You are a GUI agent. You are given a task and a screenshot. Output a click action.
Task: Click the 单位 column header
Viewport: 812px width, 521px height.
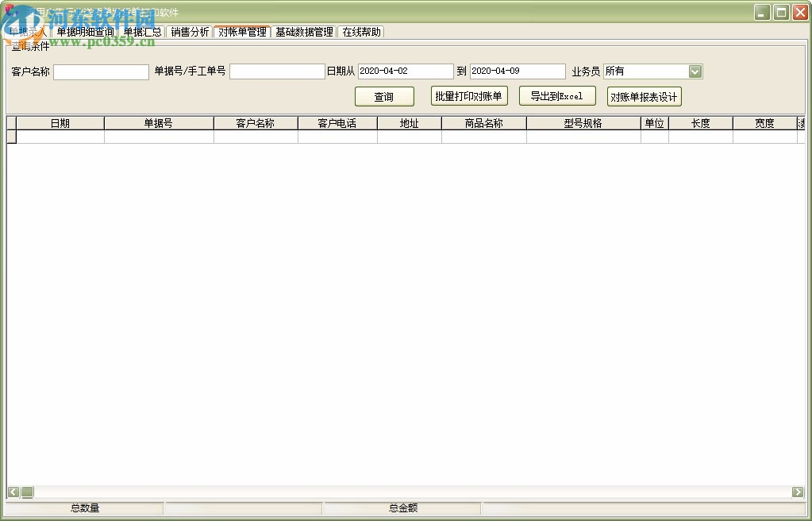click(655, 123)
